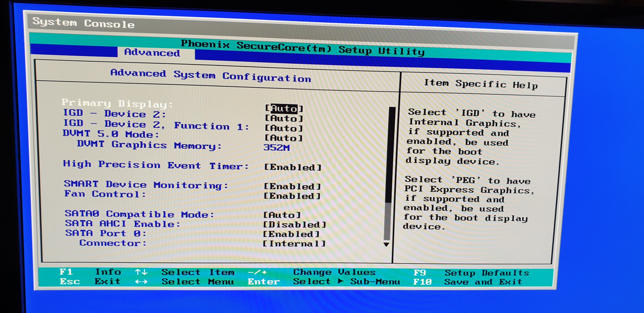Toggle High Precision Event Timer Enabled value
644x313 pixels.
coord(292,167)
